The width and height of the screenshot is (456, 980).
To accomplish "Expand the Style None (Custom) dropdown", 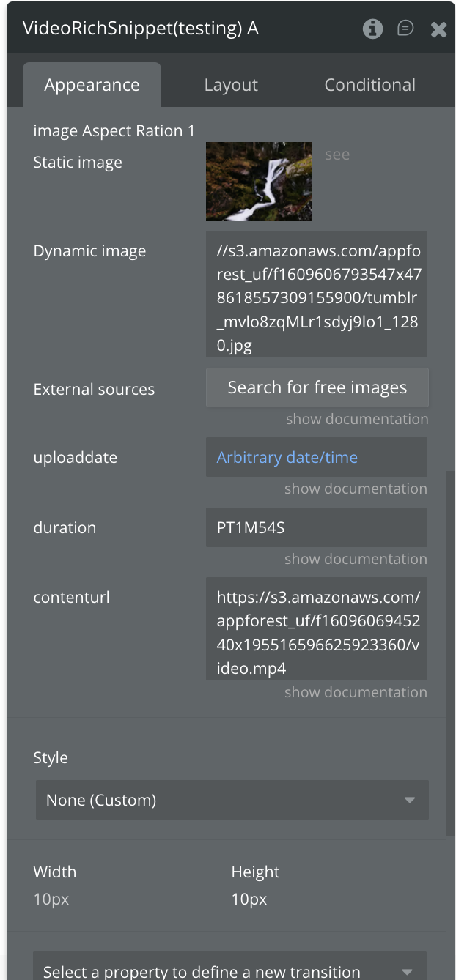I will (232, 800).
